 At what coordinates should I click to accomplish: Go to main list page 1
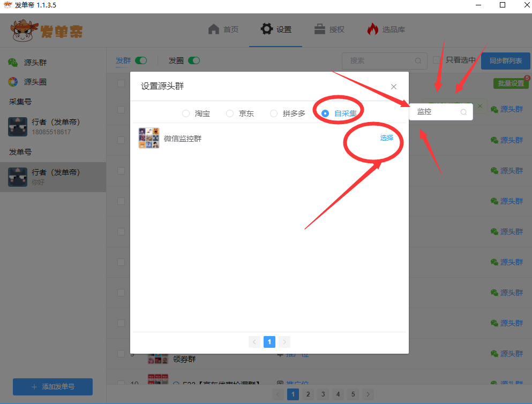293,394
